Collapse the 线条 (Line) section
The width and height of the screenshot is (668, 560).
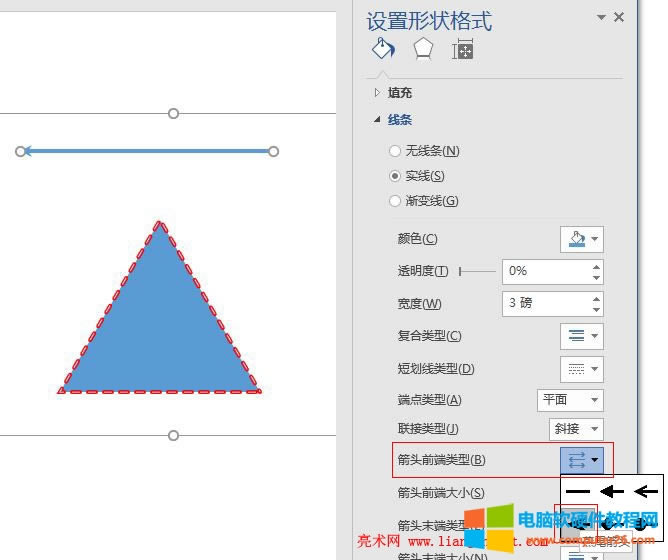click(x=378, y=120)
